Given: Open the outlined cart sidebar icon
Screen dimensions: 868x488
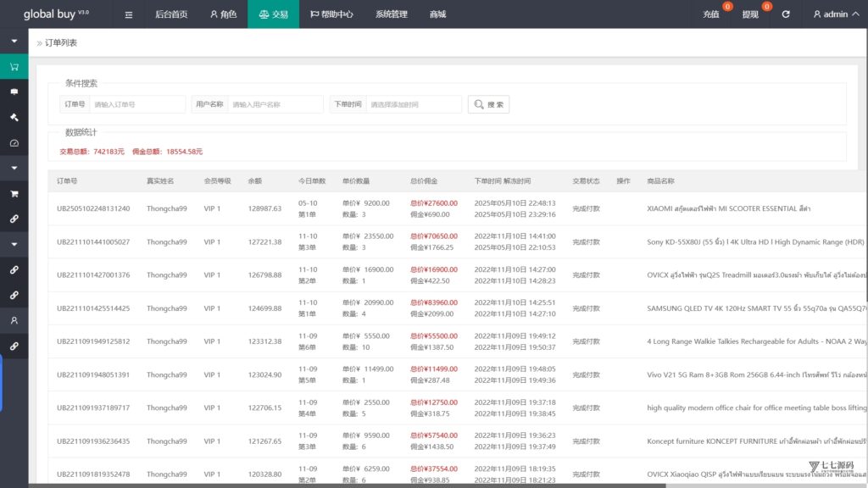Looking at the screenshot, I should coord(14,66).
